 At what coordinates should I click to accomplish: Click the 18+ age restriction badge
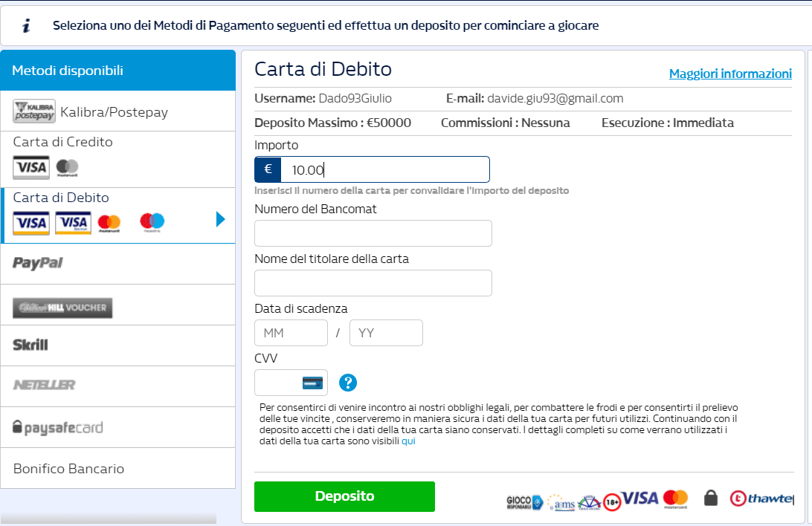click(x=612, y=501)
